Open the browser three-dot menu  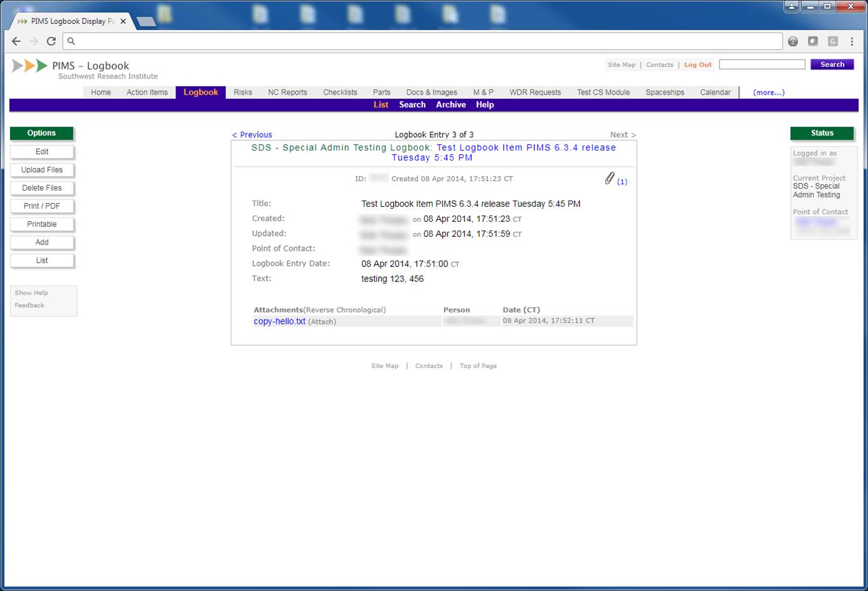coord(852,41)
